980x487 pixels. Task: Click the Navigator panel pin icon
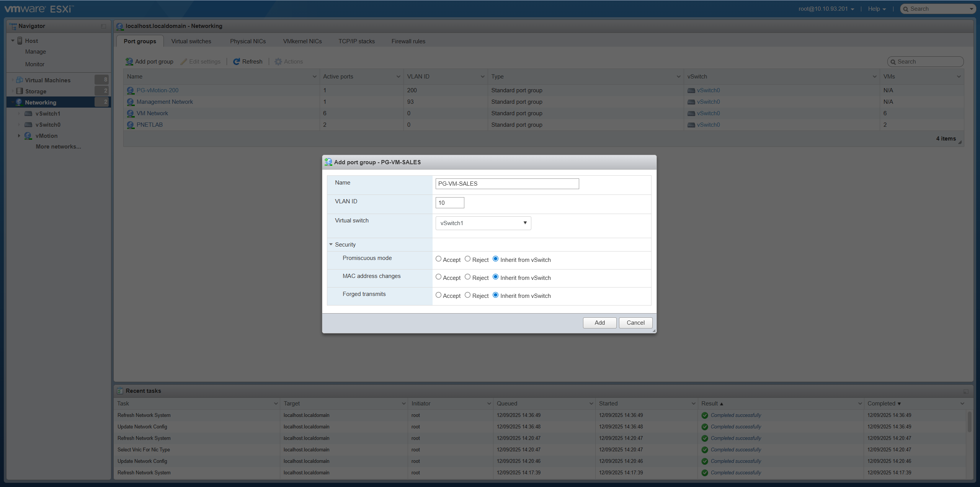click(x=103, y=26)
